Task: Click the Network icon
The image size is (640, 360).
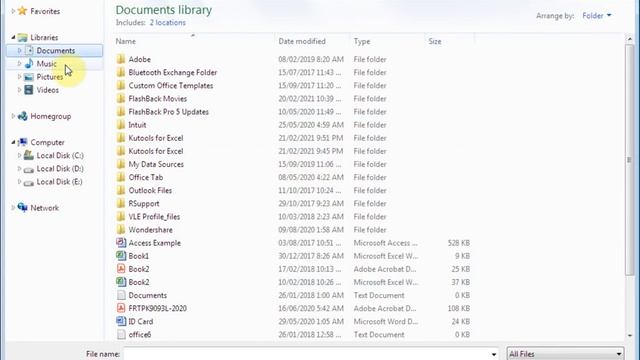Action: point(22,208)
